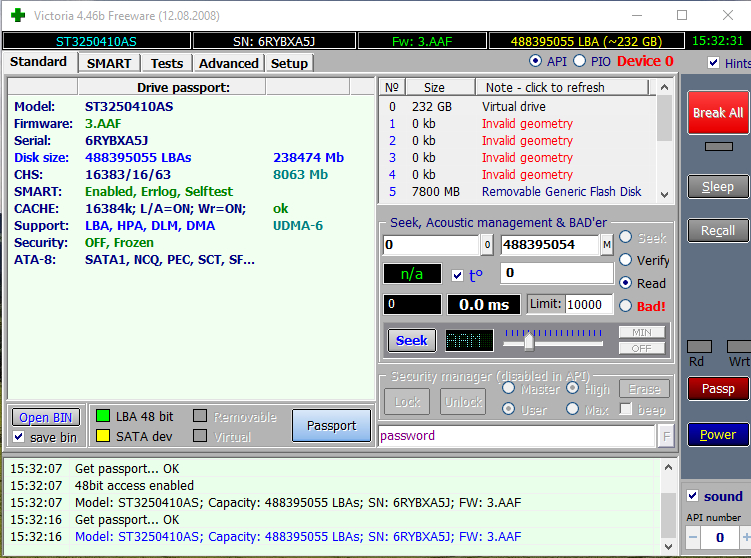The width and height of the screenshot is (751, 558).
Task: Click the green LBA 48 bit indicator
Action: pyautogui.click(x=103, y=416)
